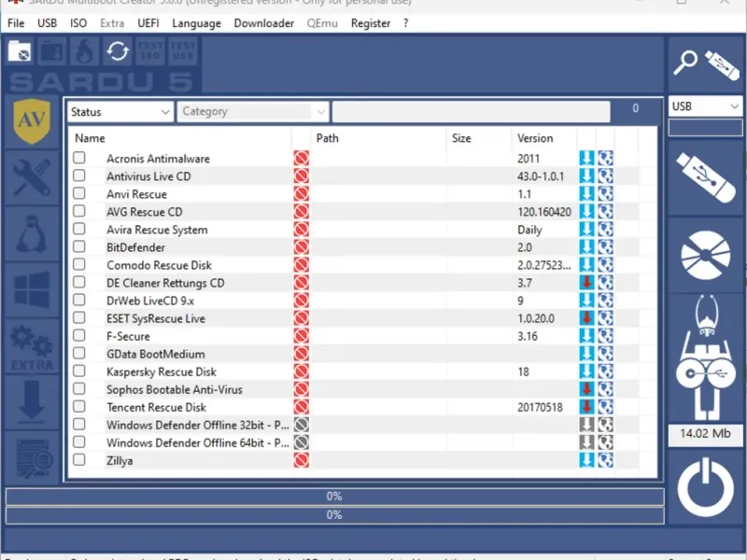
Task: Open the UEFI menu
Action: (x=148, y=23)
